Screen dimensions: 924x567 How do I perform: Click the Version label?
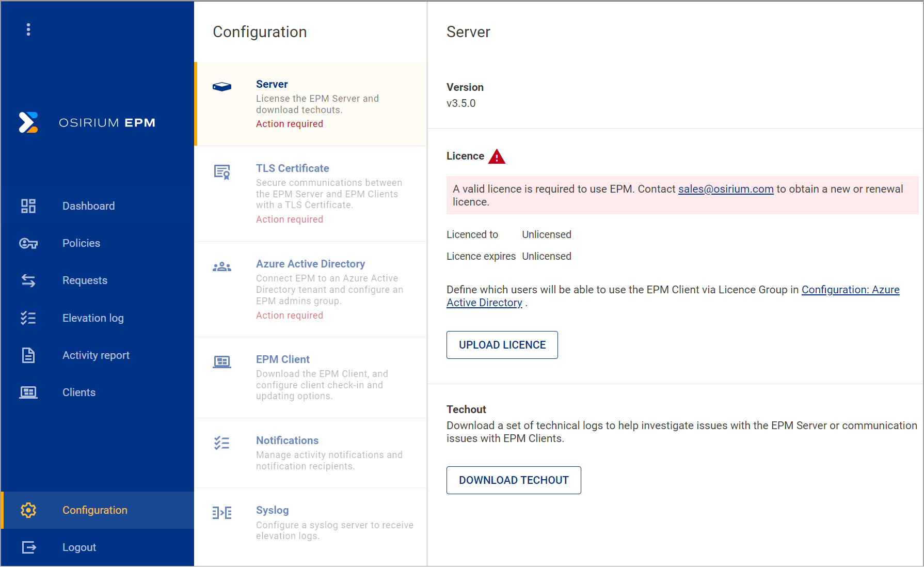click(x=465, y=87)
